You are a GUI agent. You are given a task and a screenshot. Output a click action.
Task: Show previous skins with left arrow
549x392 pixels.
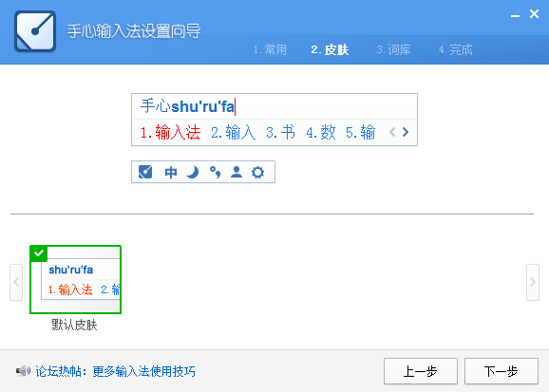[16, 282]
